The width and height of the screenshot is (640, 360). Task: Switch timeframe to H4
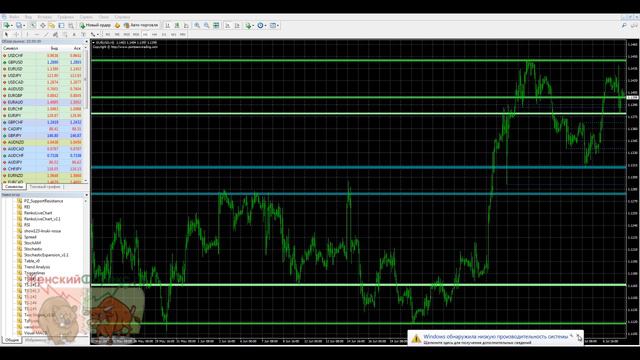155,35
